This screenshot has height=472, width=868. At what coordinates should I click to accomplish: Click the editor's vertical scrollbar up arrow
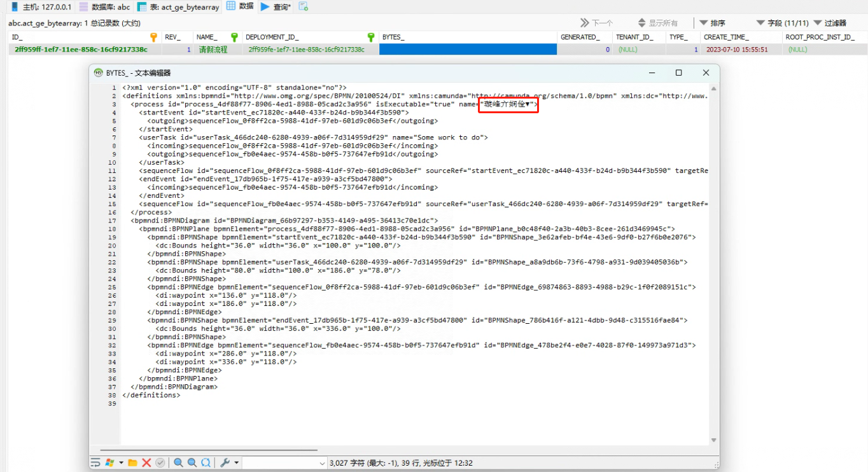click(713, 87)
